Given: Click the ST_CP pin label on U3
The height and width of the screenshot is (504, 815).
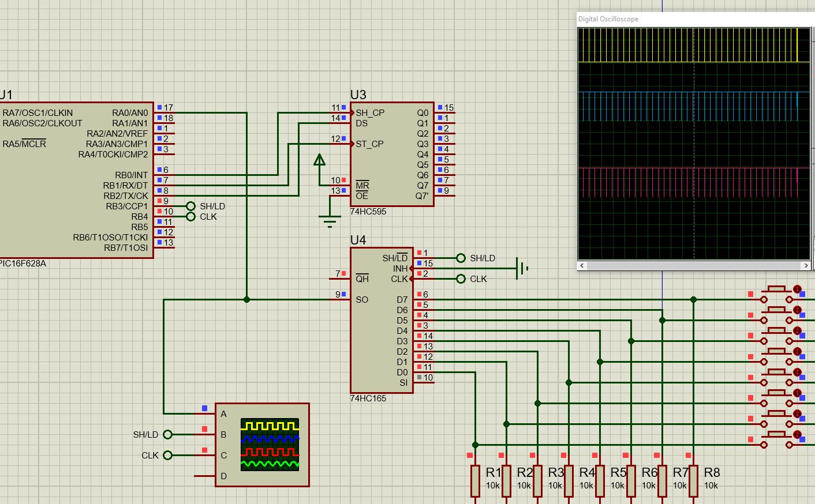Looking at the screenshot, I should [369, 144].
